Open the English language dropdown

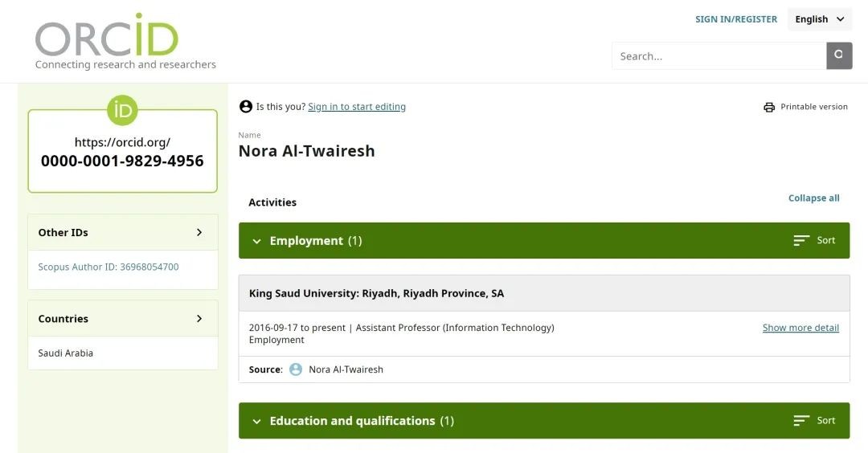click(819, 19)
